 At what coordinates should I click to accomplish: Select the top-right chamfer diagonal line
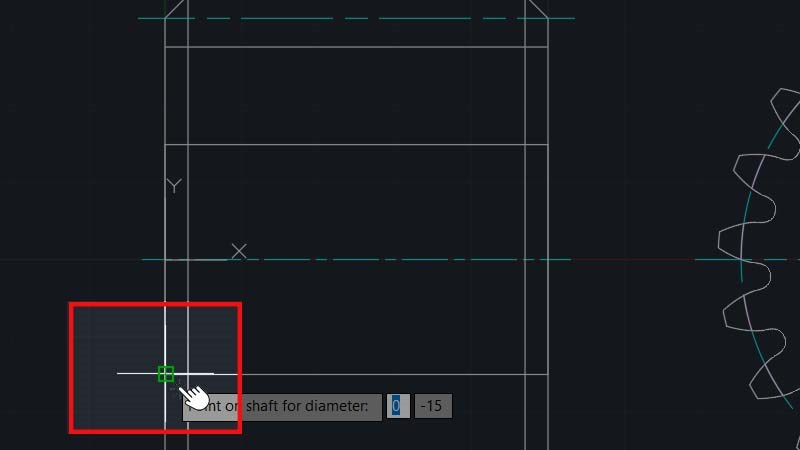[x=538, y=8]
